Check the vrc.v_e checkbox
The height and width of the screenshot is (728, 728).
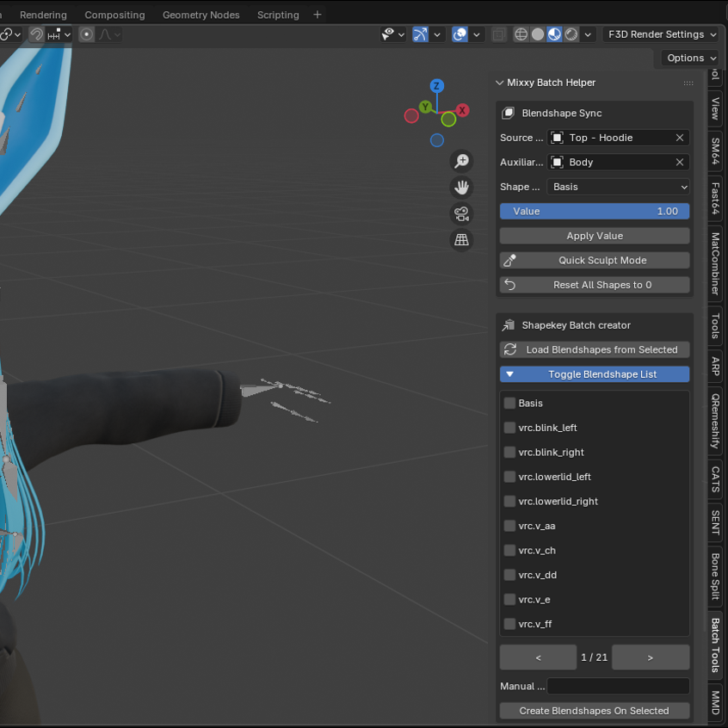tap(509, 600)
